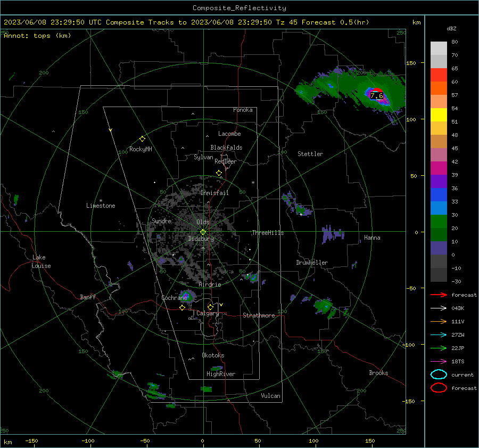The image size is (479, 448).
Task: Click the storm top label 7.6
Action: point(376,96)
